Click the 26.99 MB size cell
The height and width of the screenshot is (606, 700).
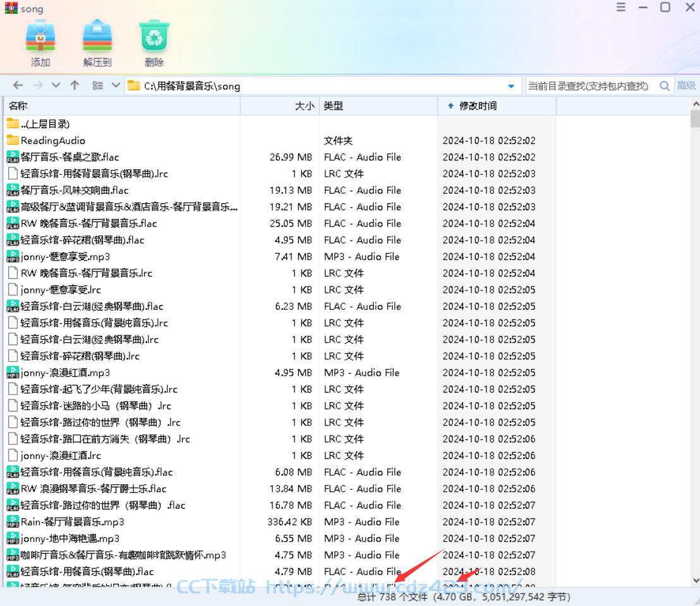291,157
